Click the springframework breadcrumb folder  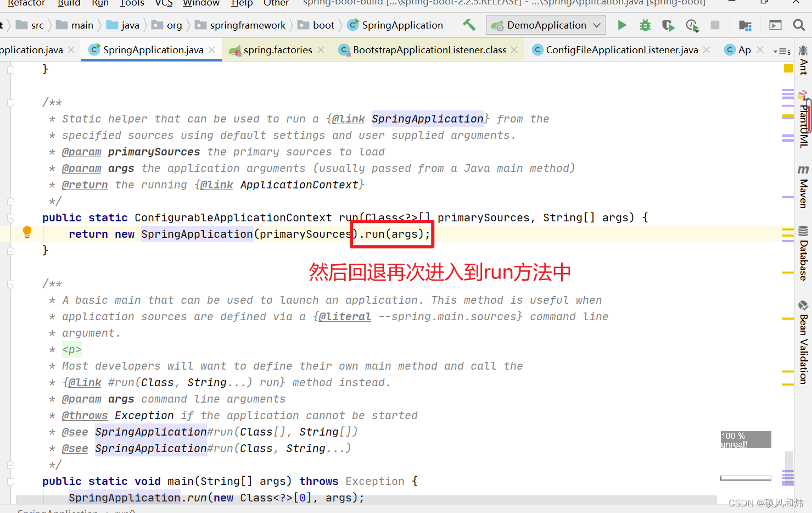click(240, 25)
